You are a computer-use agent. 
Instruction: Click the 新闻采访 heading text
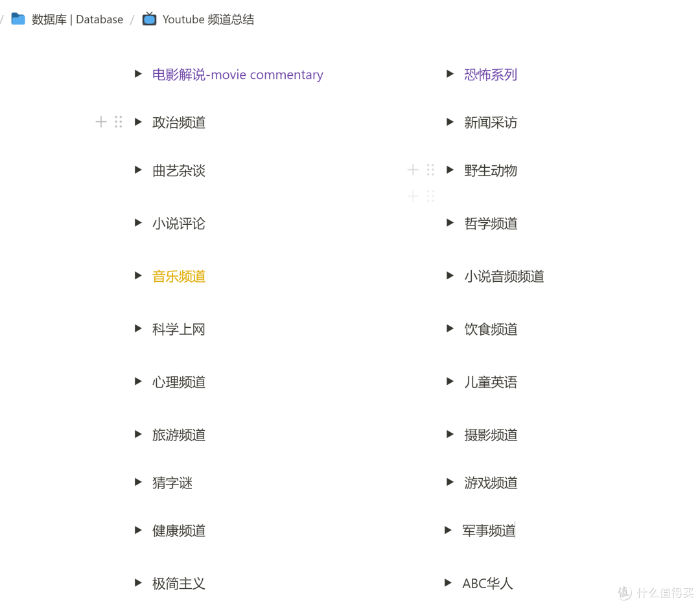tap(491, 122)
